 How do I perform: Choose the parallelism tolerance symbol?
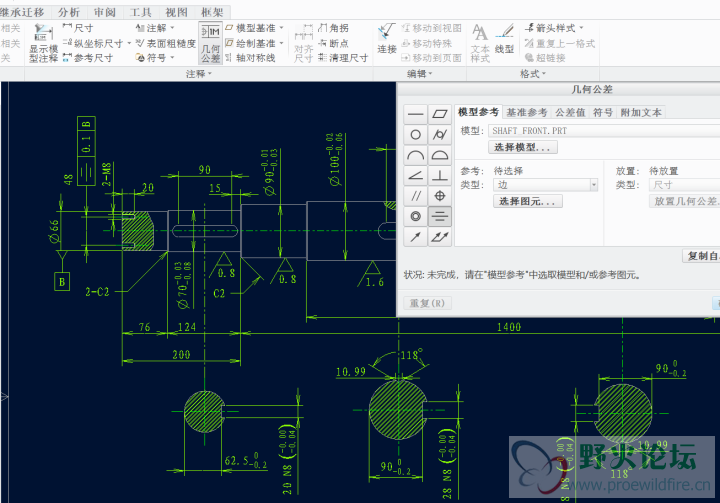coord(416,196)
